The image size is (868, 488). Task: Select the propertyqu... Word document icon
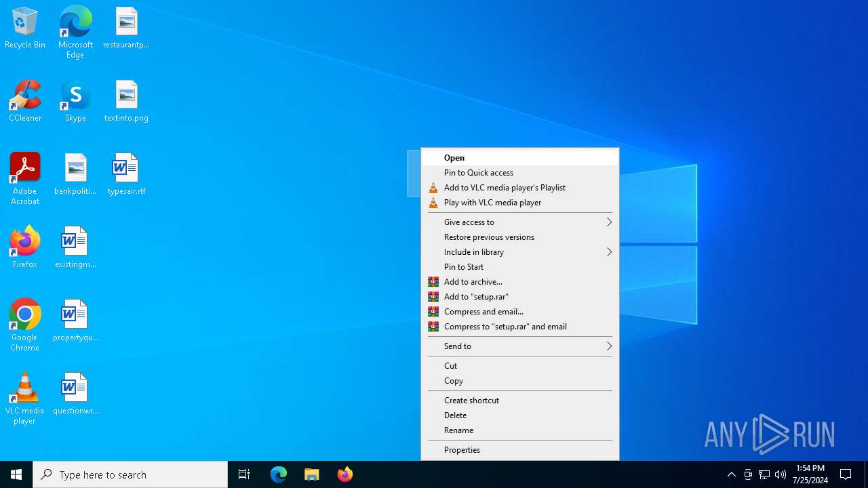pyautogui.click(x=75, y=321)
